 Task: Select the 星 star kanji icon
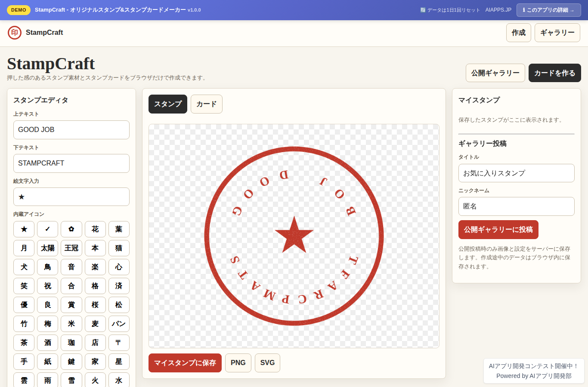[119, 362]
